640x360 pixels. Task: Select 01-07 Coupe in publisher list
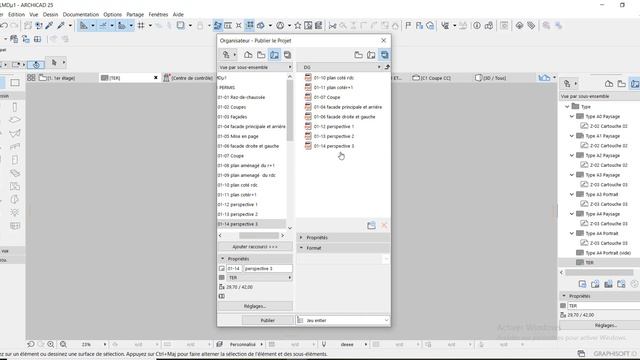(x=327, y=97)
